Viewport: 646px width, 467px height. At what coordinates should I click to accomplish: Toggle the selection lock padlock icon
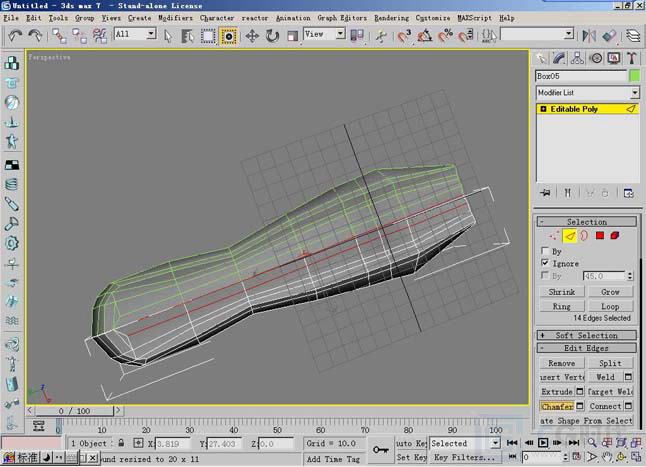coord(121,443)
